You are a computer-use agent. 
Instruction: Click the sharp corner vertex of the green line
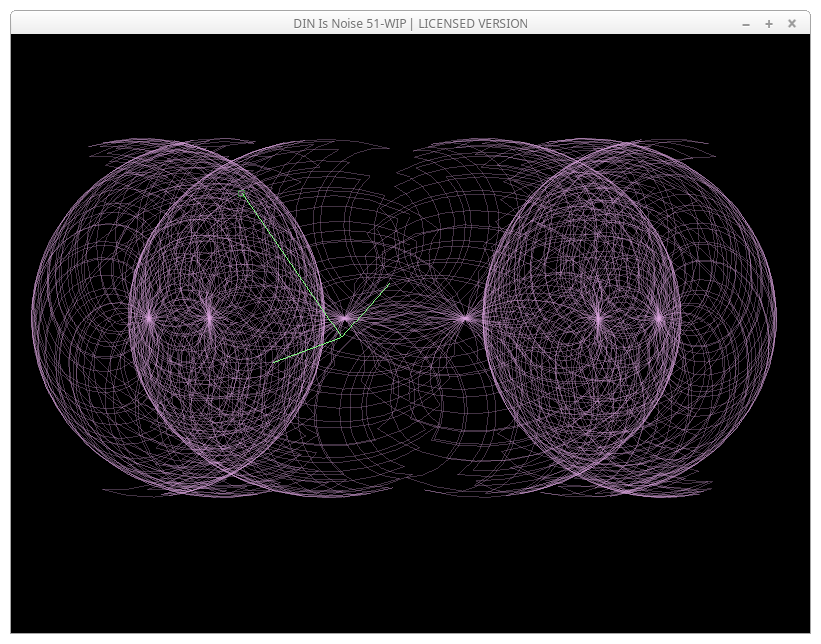point(341,336)
